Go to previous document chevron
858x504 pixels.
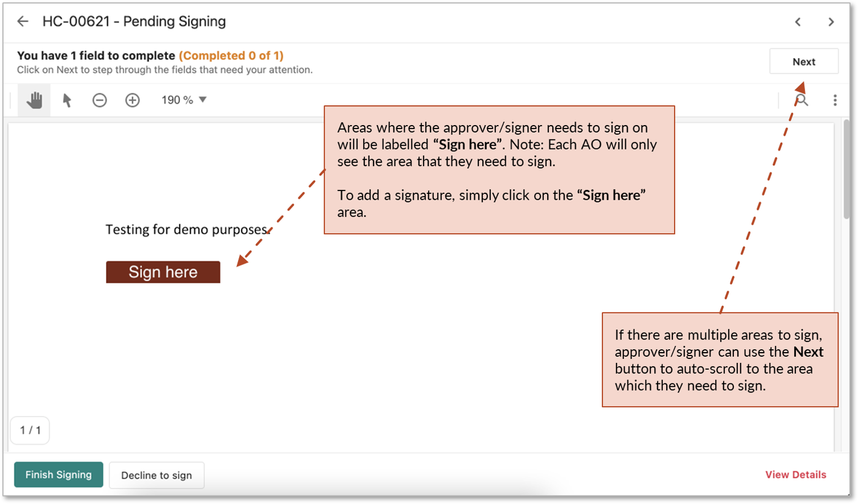coord(798,22)
